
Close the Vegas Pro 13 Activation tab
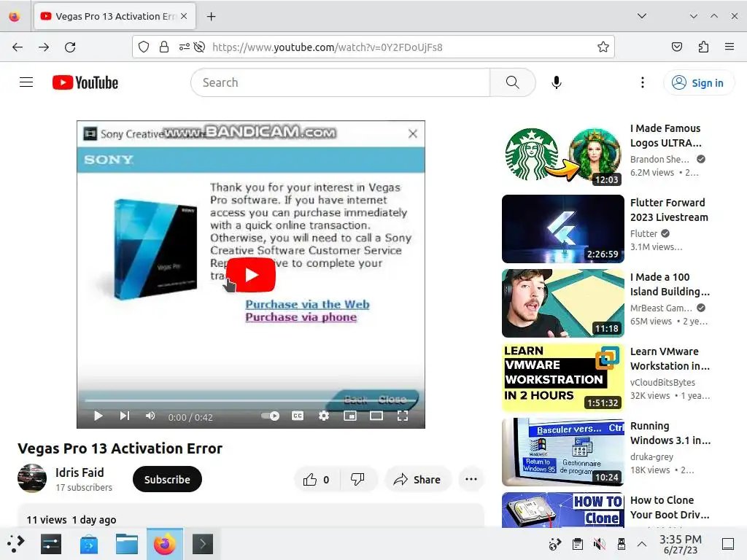coord(184,16)
